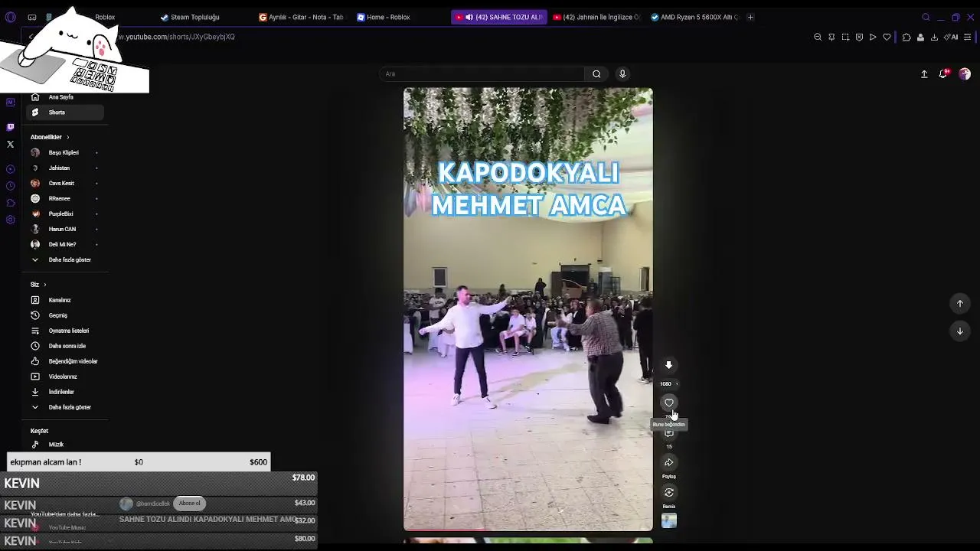Image resolution: width=980 pixels, height=551 pixels.
Task: Open Daha sonra izle watch later
Action: [65, 346]
